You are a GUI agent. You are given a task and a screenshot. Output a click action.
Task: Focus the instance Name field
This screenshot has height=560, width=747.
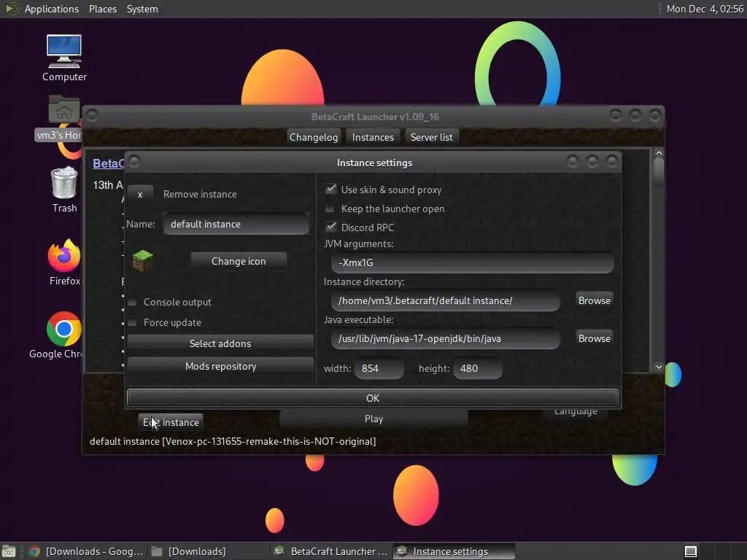click(x=236, y=224)
